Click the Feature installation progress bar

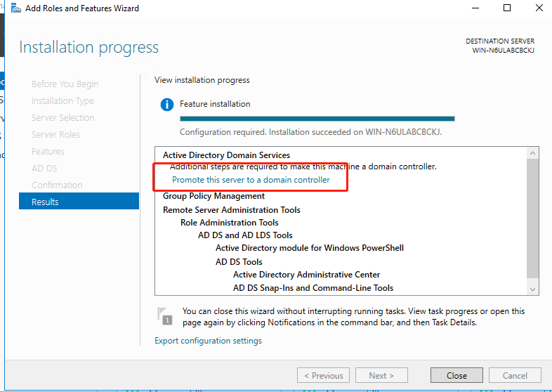pyautogui.click(x=317, y=119)
